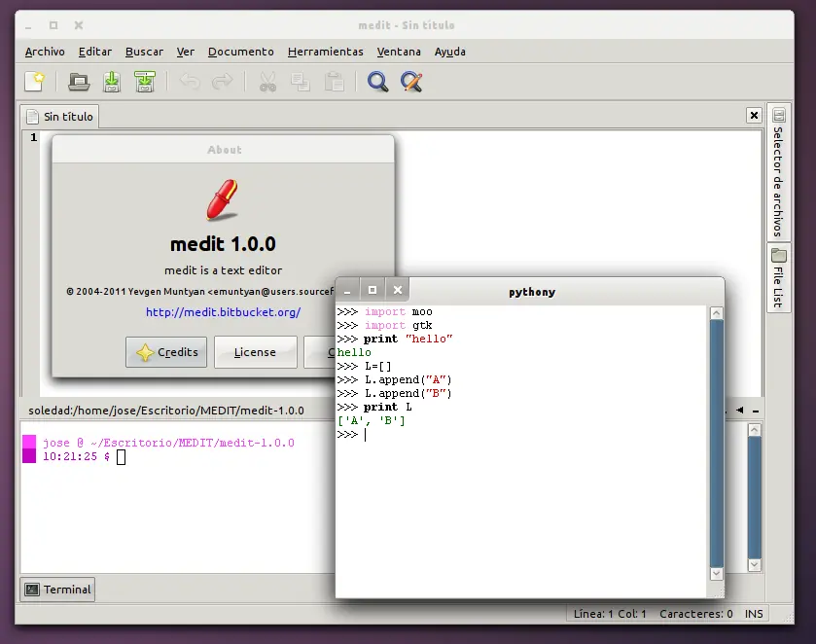The image size is (816, 644).
Task: Copy selection with toolbar icon
Action: pyautogui.click(x=301, y=82)
